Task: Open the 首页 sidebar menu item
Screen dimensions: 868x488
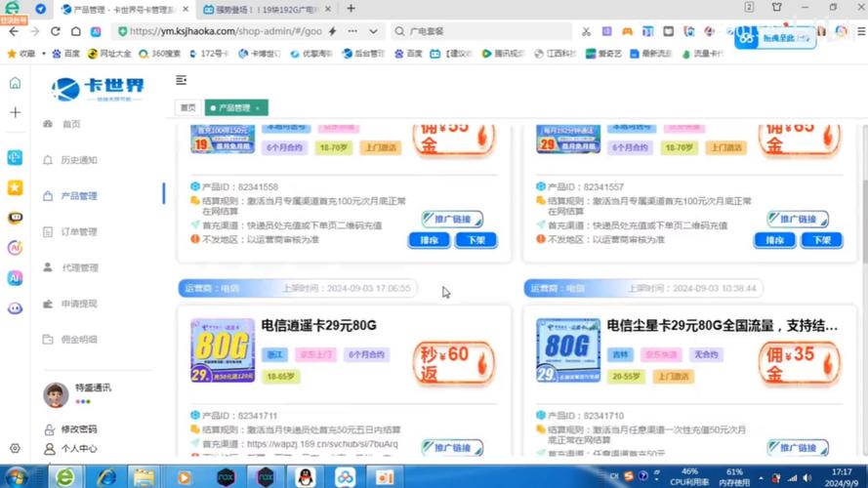Action: point(71,124)
